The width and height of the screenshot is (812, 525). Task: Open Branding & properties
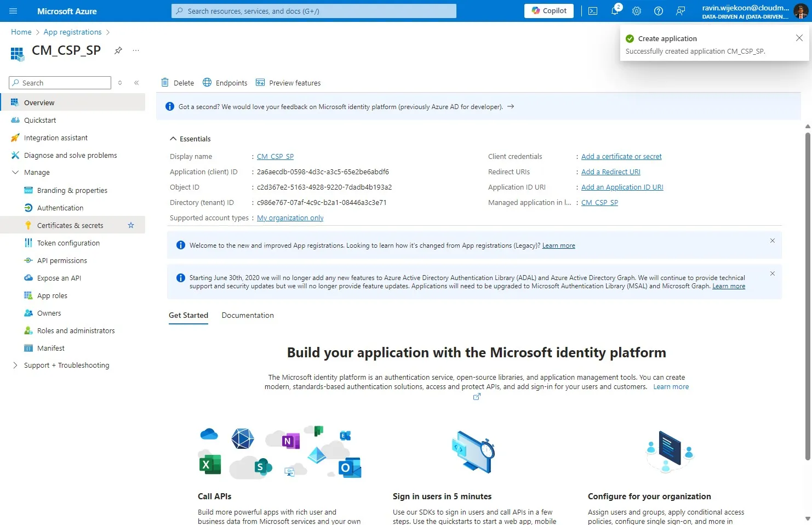72,190
